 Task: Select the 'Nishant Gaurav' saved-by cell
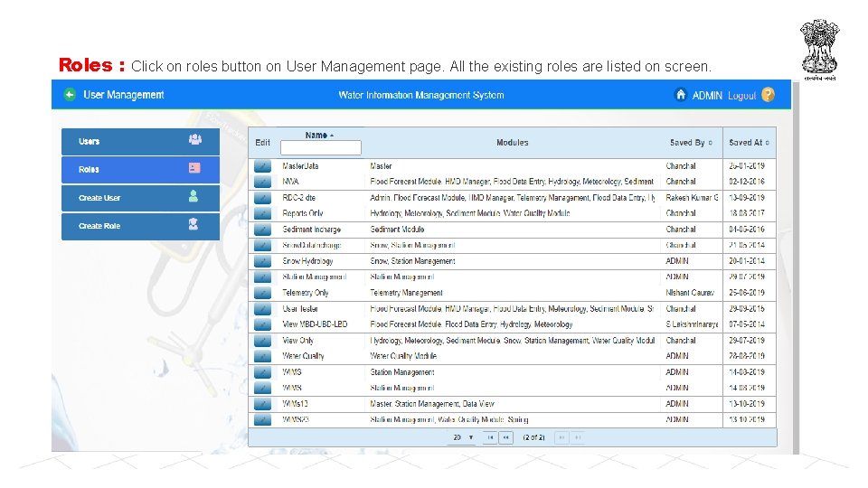690,293
